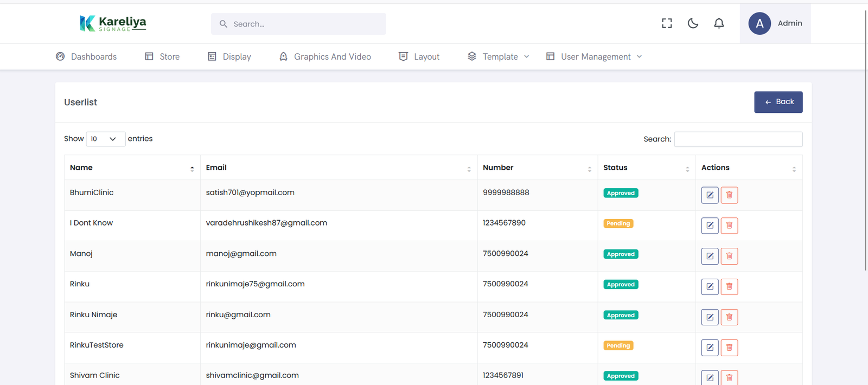Click Approved badge in Manoj row

click(x=621, y=254)
